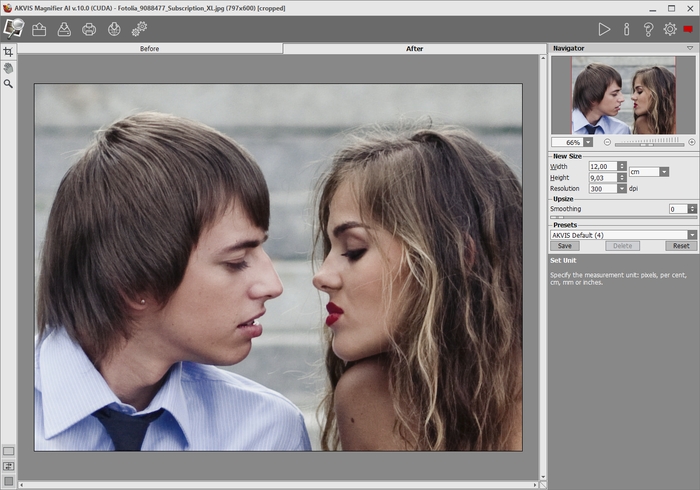
Task: Close the AKVIS Magnifier window
Action: point(690,8)
